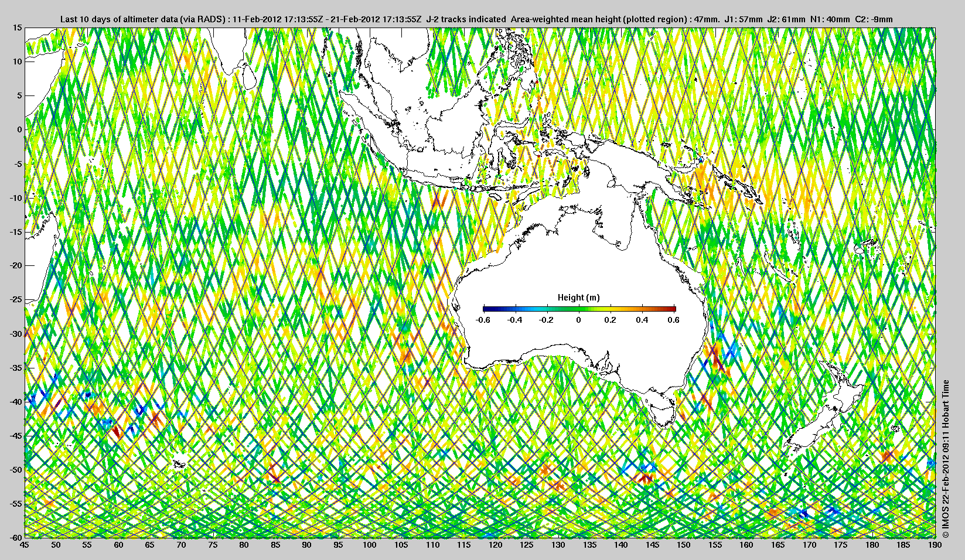Click longitude tick '190' on the bottom axis

pyautogui.click(x=935, y=545)
